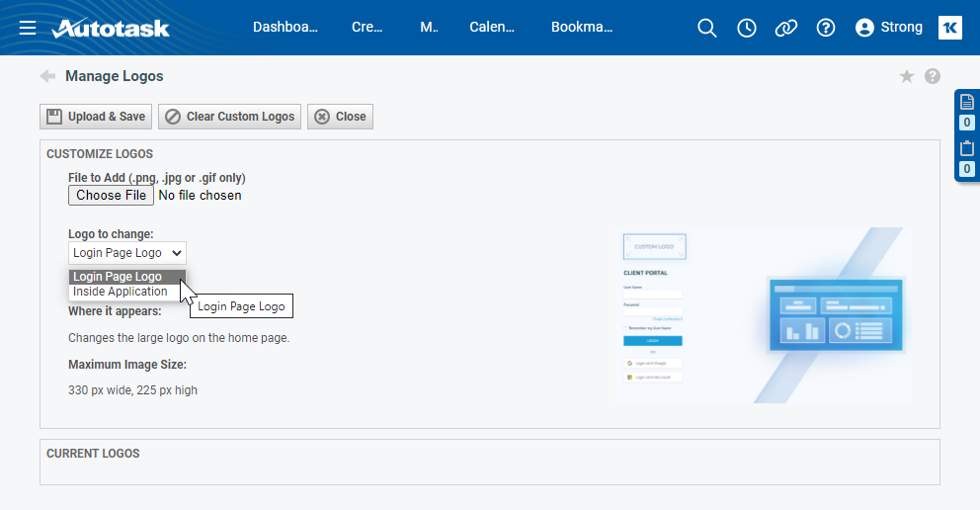Click the gray page help icon
The height and width of the screenshot is (510, 980).
tap(933, 76)
